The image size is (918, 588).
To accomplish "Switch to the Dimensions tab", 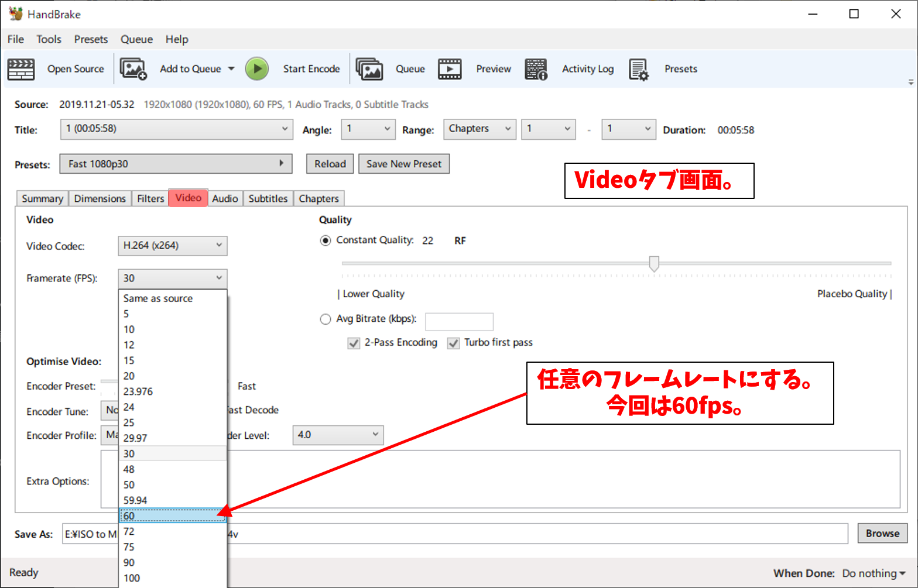I will tap(100, 198).
